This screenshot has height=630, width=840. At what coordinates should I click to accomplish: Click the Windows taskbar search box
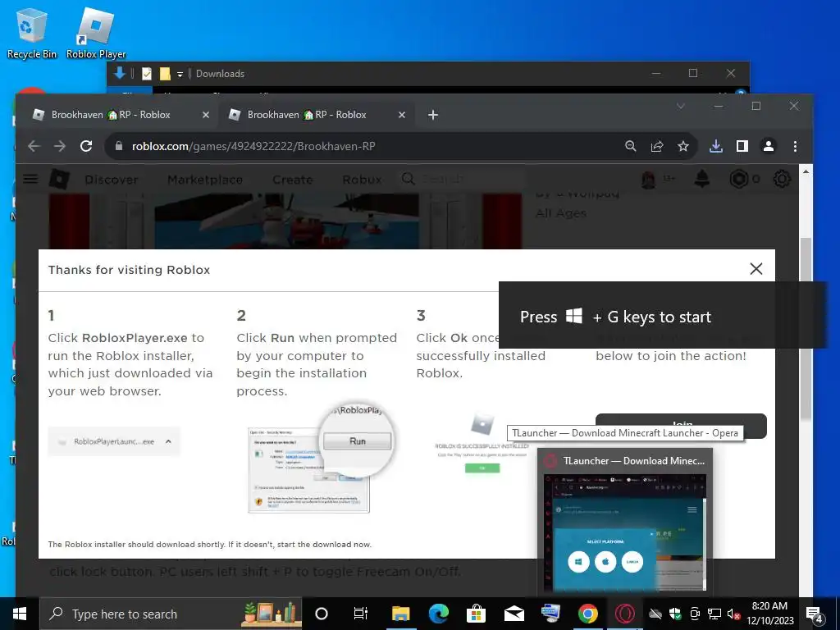(171, 614)
